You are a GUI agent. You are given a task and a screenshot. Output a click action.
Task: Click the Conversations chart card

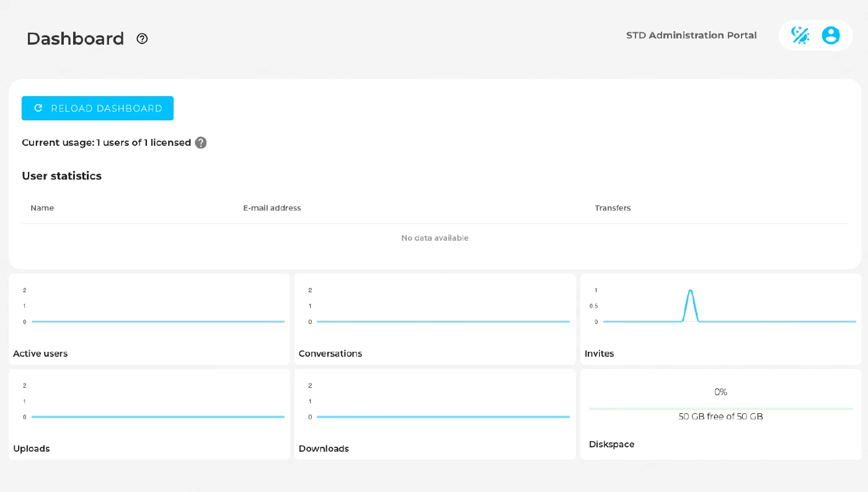(435, 319)
